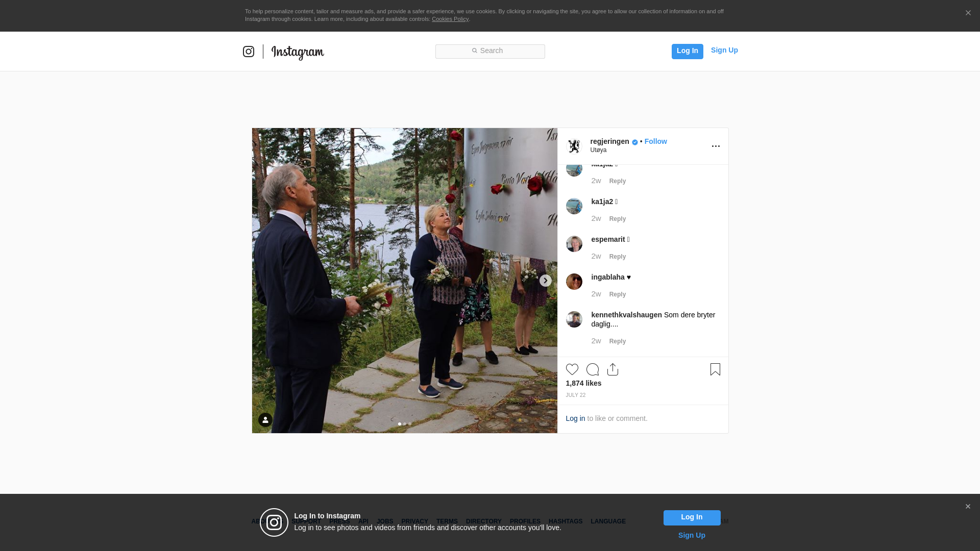The height and width of the screenshot is (551, 980).
Task: Reply to ingablaha's comment
Action: tap(618, 294)
